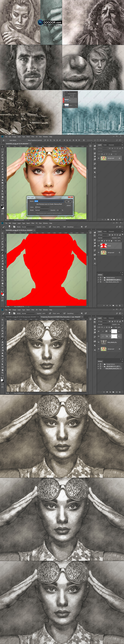
Task: Select the Type tool in first Photoshop window
Action: (2, 188)
